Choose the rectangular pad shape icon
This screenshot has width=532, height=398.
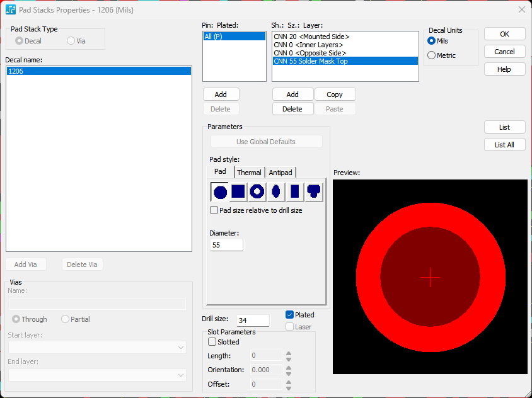point(295,192)
